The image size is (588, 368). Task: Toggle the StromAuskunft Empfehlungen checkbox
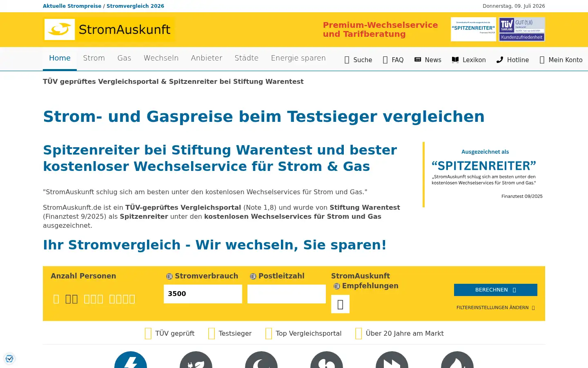pos(340,304)
